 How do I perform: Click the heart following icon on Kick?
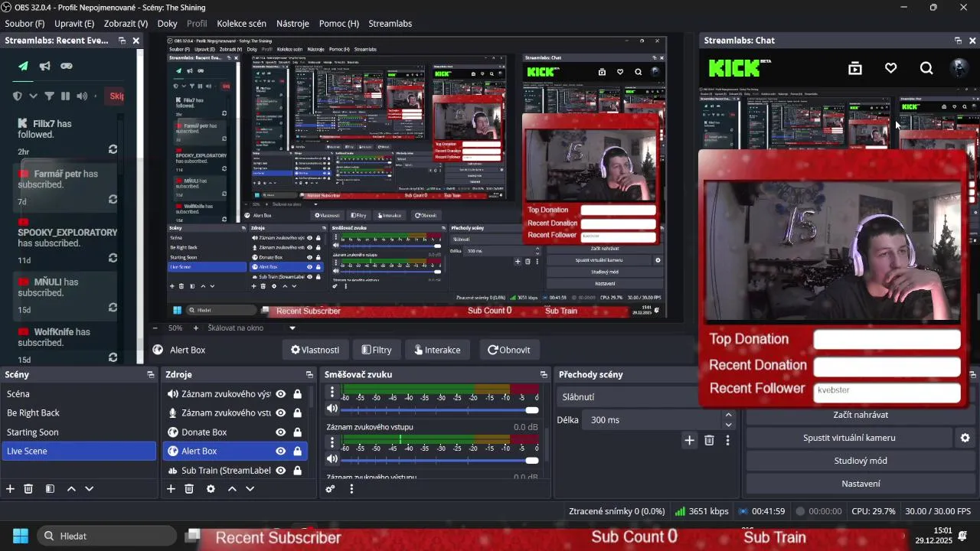[x=890, y=68]
